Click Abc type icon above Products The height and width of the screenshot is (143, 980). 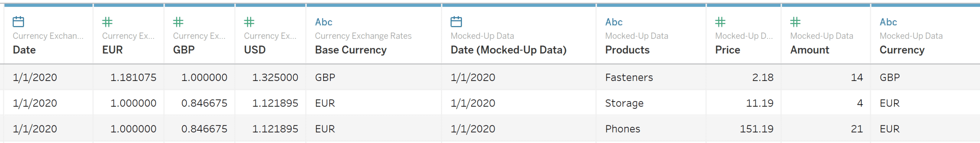click(614, 22)
